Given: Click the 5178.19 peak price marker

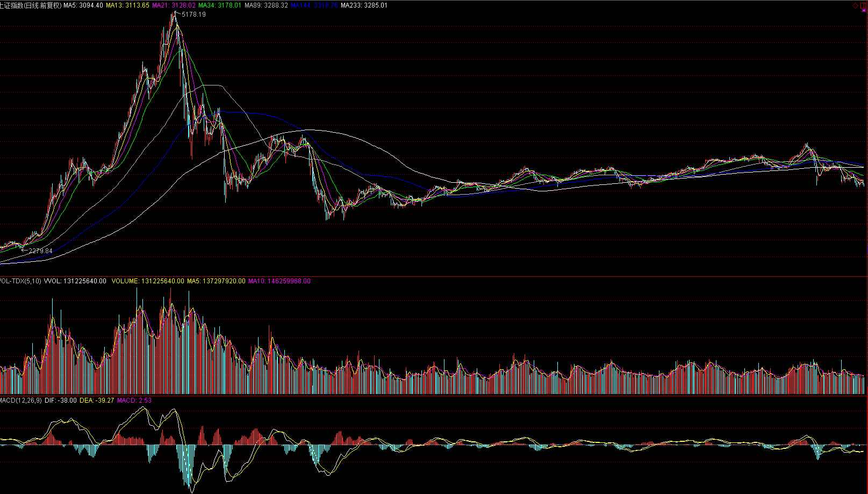Looking at the screenshot, I should pos(193,15).
